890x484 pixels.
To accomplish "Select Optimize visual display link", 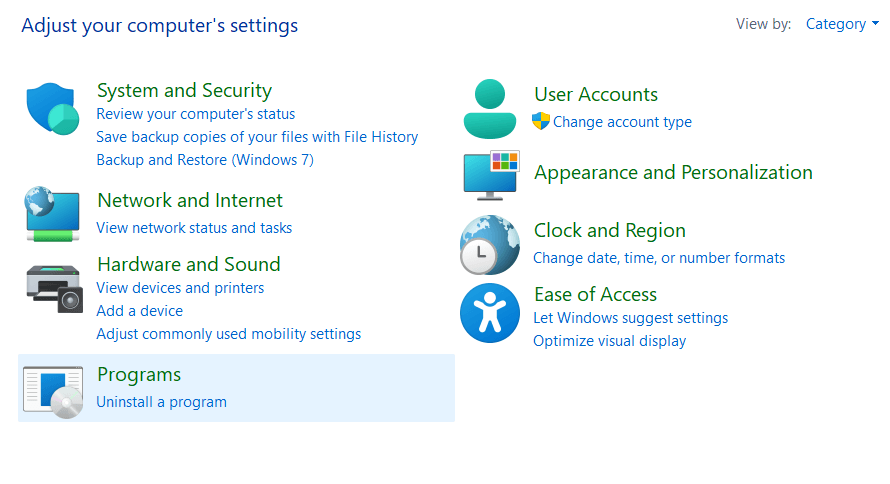I will (x=610, y=341).
